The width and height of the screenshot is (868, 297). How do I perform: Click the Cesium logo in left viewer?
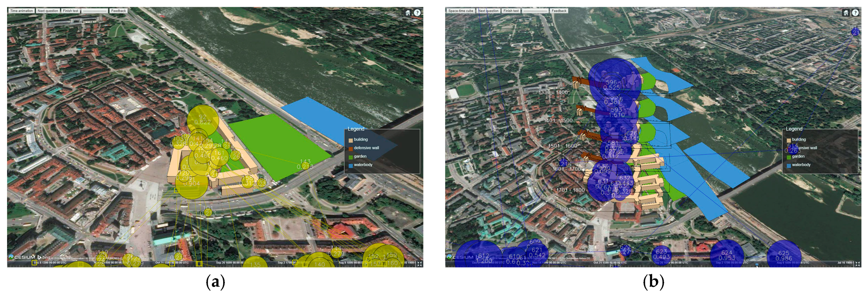(x=21, y=257)
